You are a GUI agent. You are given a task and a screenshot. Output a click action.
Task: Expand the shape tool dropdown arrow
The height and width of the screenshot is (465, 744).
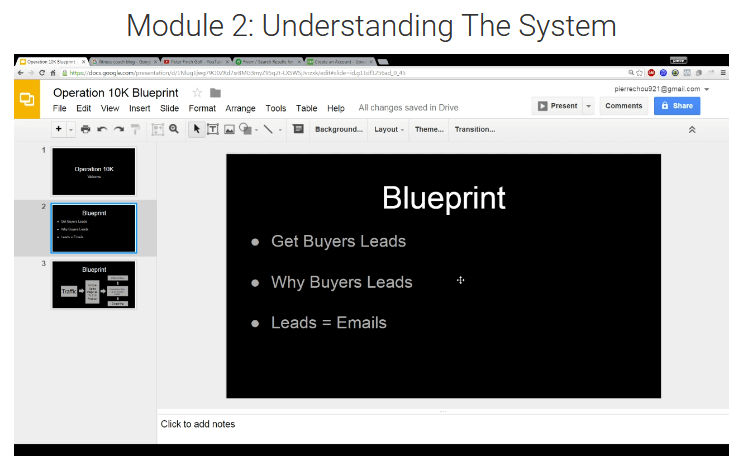(257, 130)
